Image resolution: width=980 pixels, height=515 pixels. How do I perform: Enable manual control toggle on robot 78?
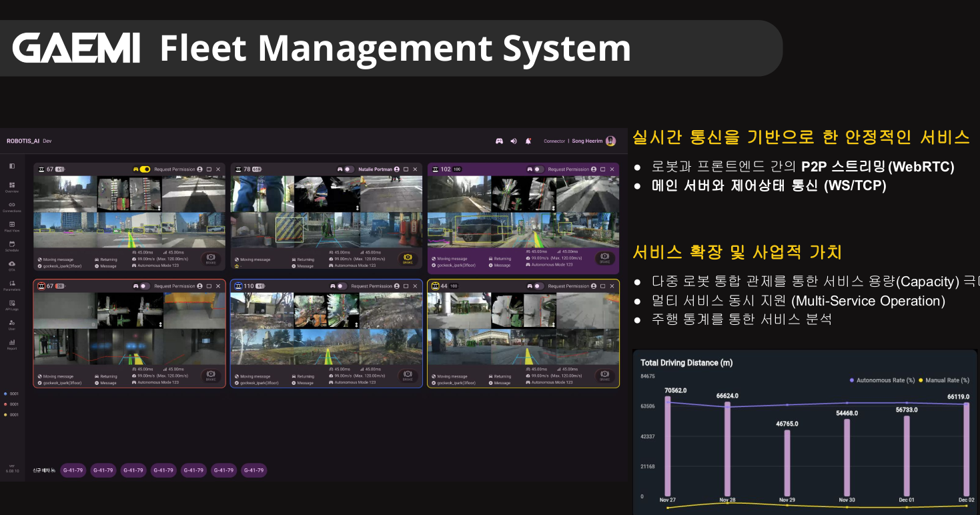(348, 169)
